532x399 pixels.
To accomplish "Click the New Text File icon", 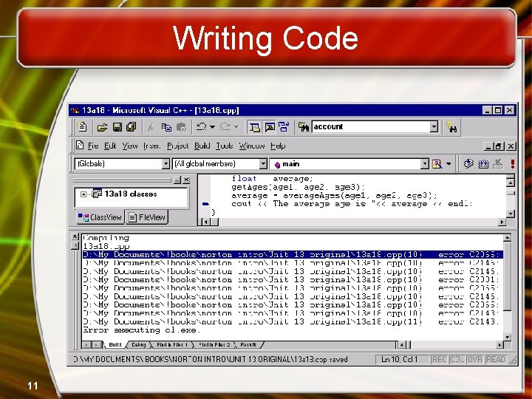I will (82, 127).
